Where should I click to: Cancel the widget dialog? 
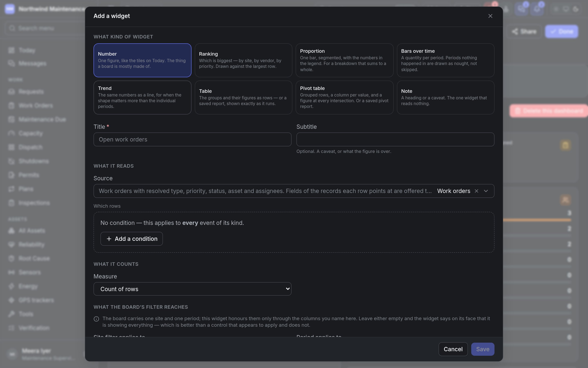[453, 349]
